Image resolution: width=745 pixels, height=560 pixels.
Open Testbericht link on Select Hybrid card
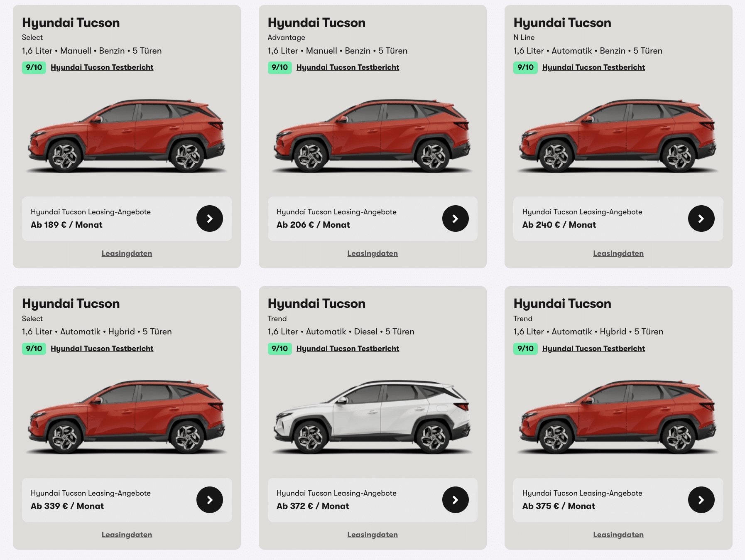[102, 349]
